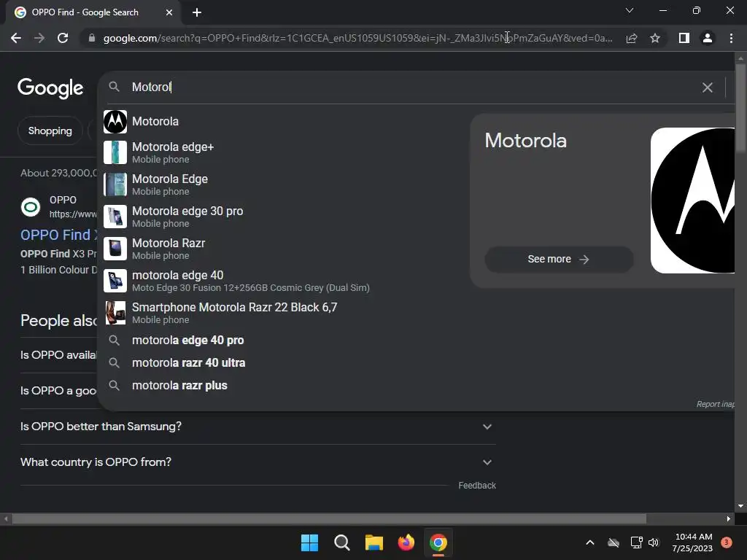This screenshot has width=747, height=560.
Task: Select the Shopping filter chip
Action: click(x=50, y=131)
